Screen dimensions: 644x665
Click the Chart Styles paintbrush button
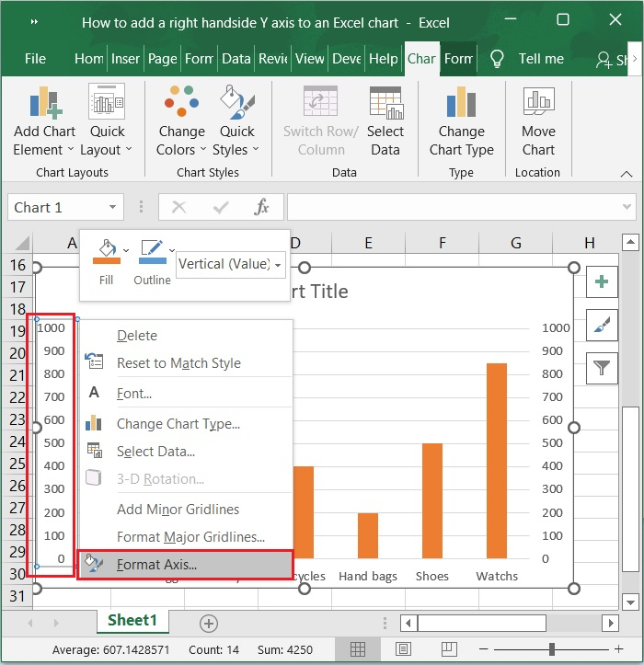(602, 325)
